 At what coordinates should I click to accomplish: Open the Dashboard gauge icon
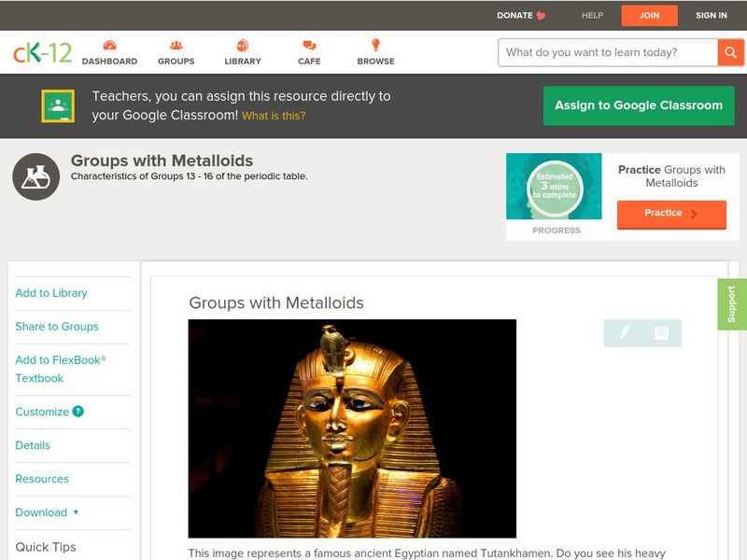(109, 45)
